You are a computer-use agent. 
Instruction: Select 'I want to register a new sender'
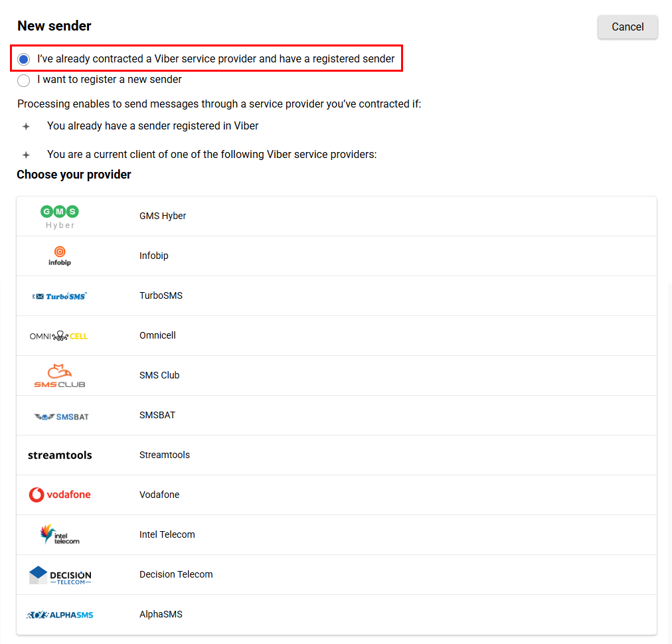pos(23,80)
